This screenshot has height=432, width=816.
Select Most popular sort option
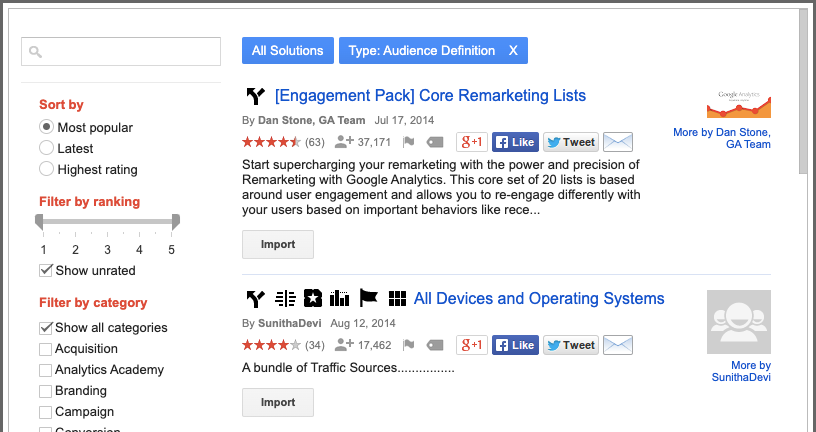(x=46, y=127)
